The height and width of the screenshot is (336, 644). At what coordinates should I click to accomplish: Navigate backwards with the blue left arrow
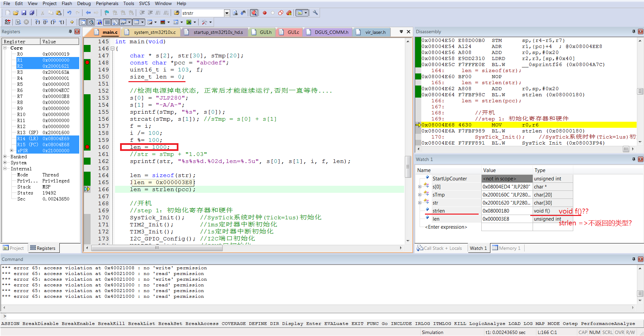pyautogui.click(x=88, y=13)
